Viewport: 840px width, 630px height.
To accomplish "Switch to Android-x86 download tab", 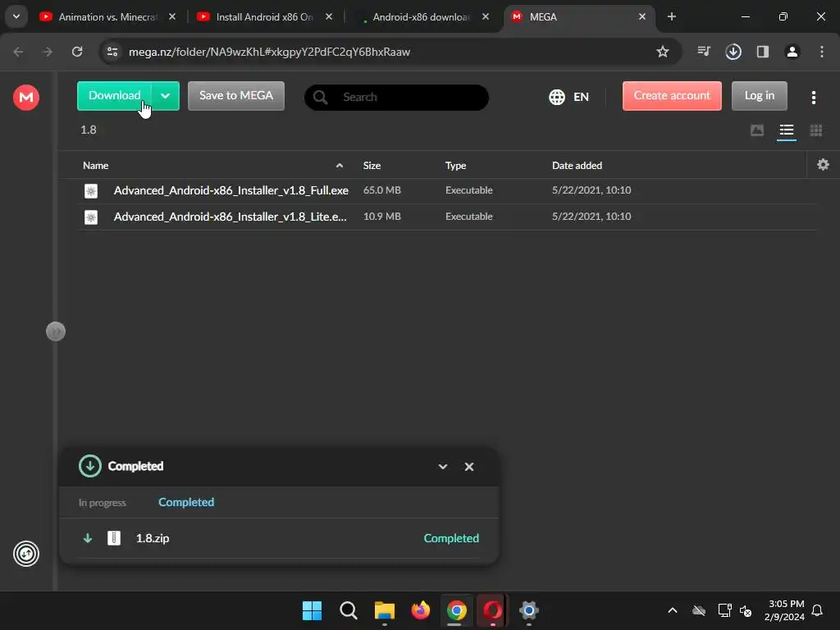I will pyautogui.click(x=421, y=16).
